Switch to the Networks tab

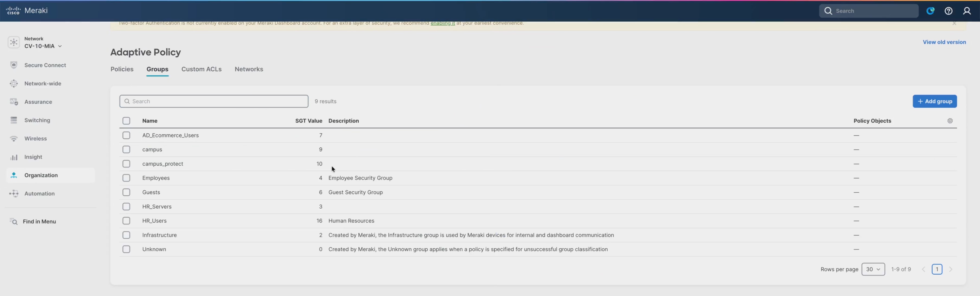click(x=249, y=69)
